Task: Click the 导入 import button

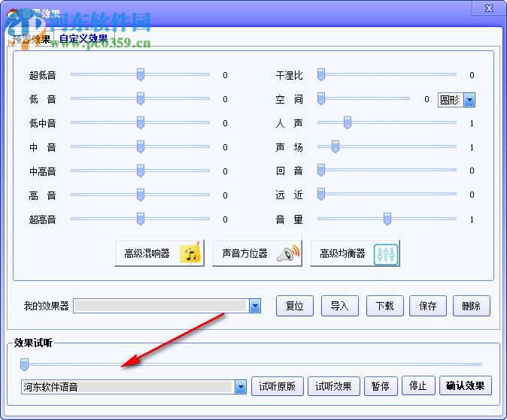Action: [339, 306]
